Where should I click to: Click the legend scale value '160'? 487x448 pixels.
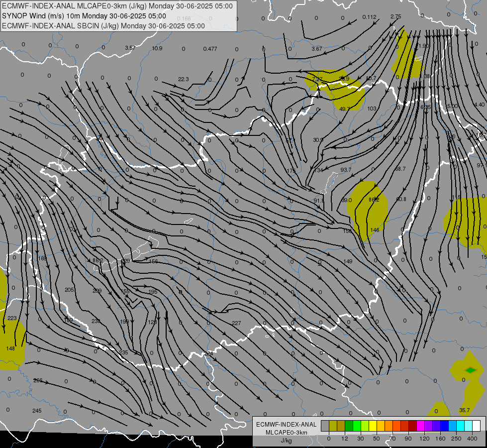click(440, 439)
